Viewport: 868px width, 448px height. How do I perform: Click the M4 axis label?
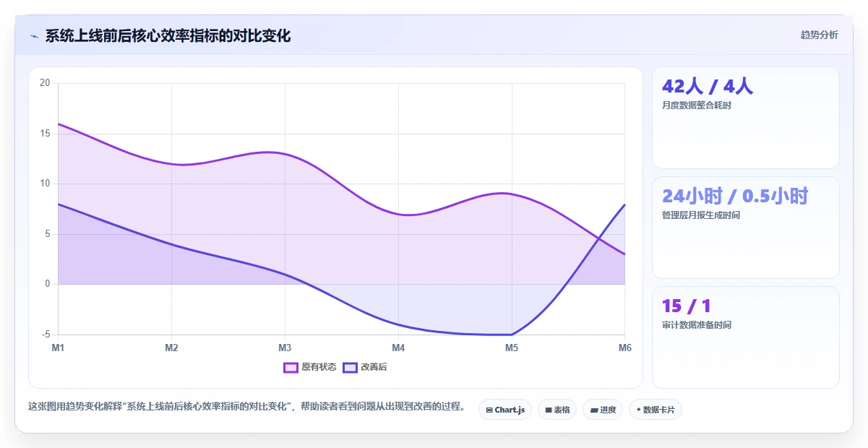click(x=398, y=348)
